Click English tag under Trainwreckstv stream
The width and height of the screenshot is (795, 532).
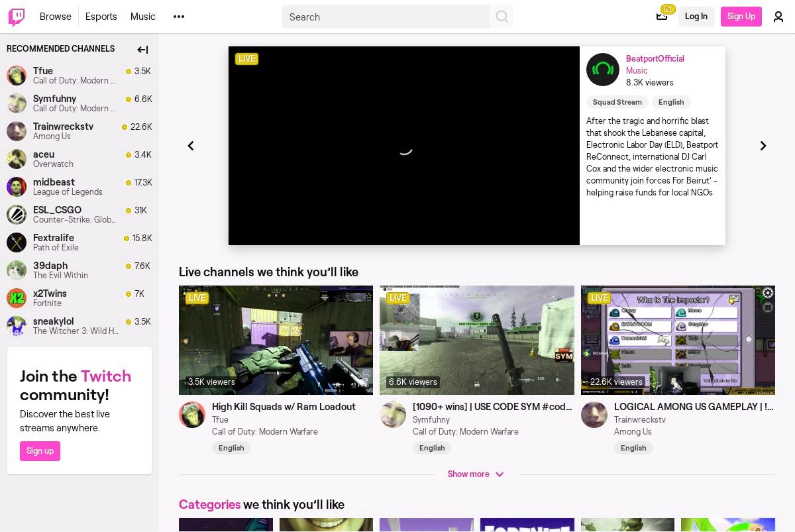(633, 448)
